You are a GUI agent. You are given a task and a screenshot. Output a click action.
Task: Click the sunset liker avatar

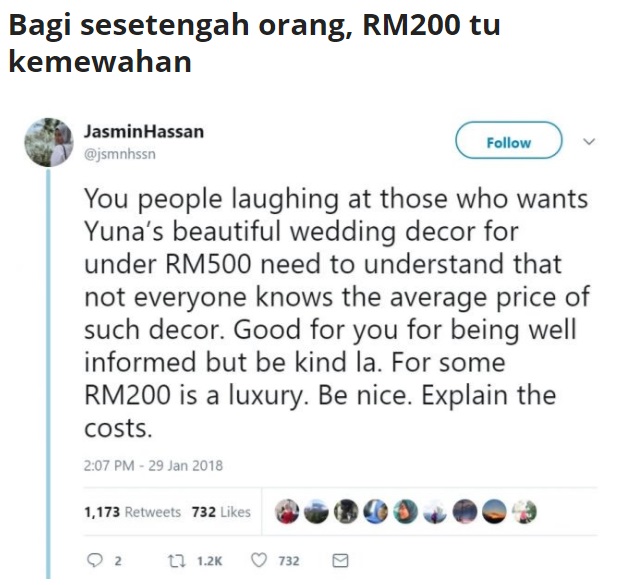[x=494, y=511]
